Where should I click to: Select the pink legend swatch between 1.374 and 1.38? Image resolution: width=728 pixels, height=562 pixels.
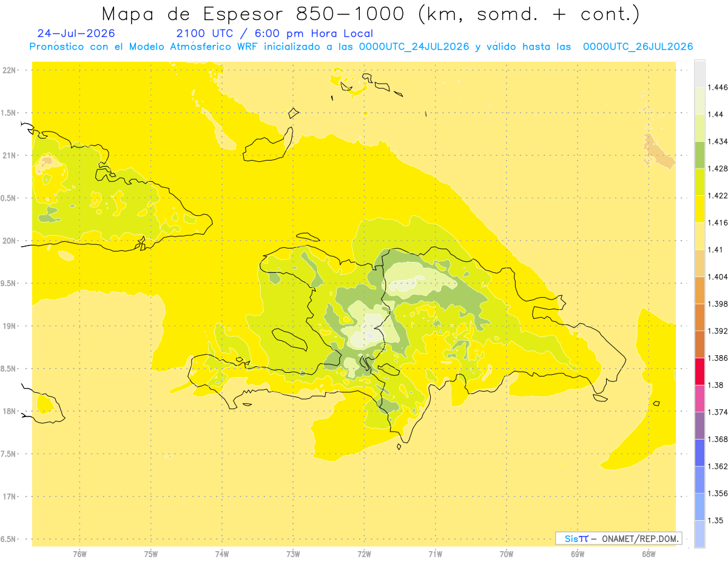[699, 398]
